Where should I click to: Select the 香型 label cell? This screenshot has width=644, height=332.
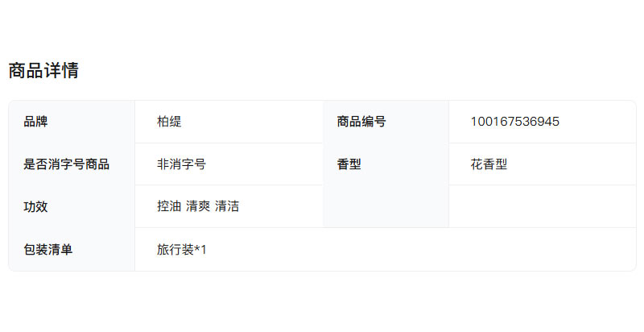[349, 164]
